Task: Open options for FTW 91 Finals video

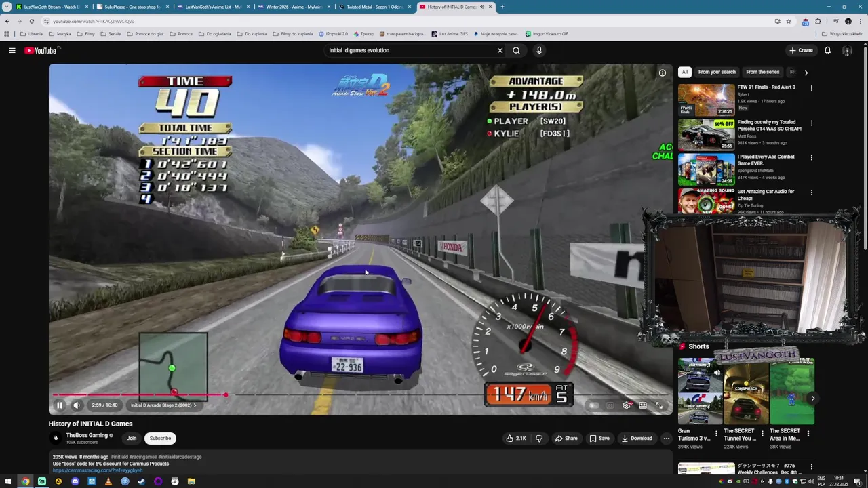Action: click(811, 88)
